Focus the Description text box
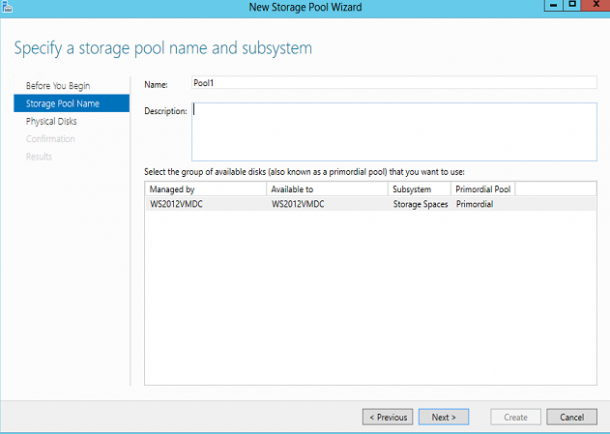 pyautogui.click(x=394, y=131)
